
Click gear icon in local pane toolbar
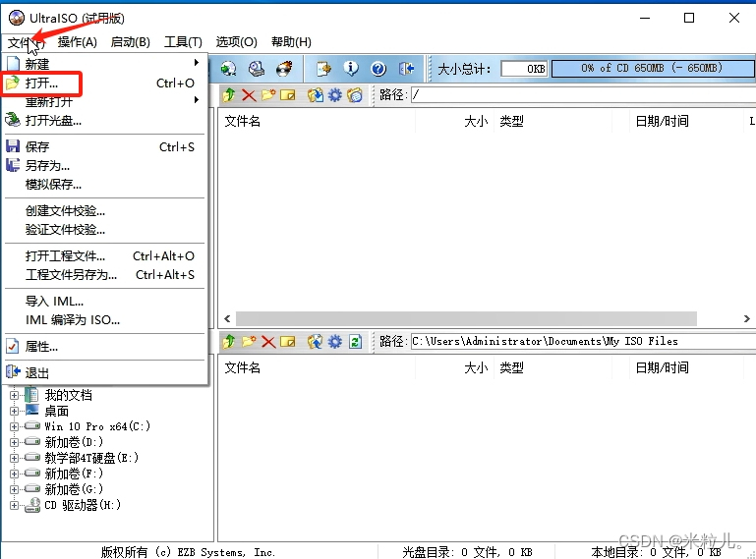pyautogui.click(x=334, y=342)
